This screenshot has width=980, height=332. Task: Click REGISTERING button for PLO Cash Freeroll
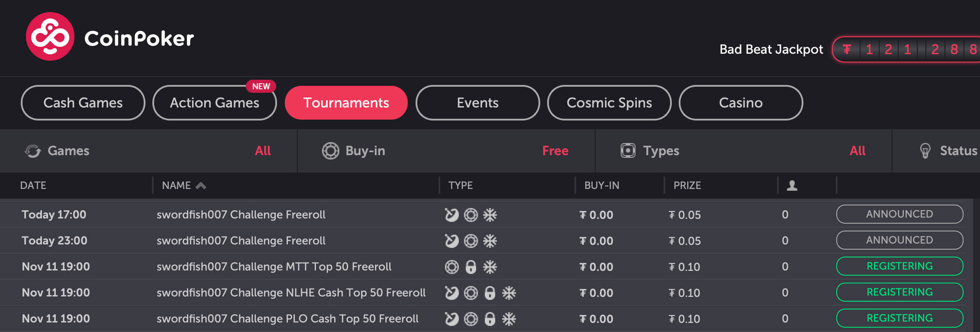pyautogui.click(x=899, y=318)
